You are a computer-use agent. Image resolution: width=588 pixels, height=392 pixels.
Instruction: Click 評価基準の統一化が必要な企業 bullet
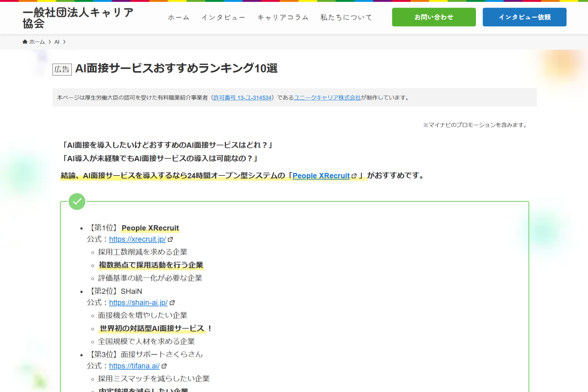point(150,278)
